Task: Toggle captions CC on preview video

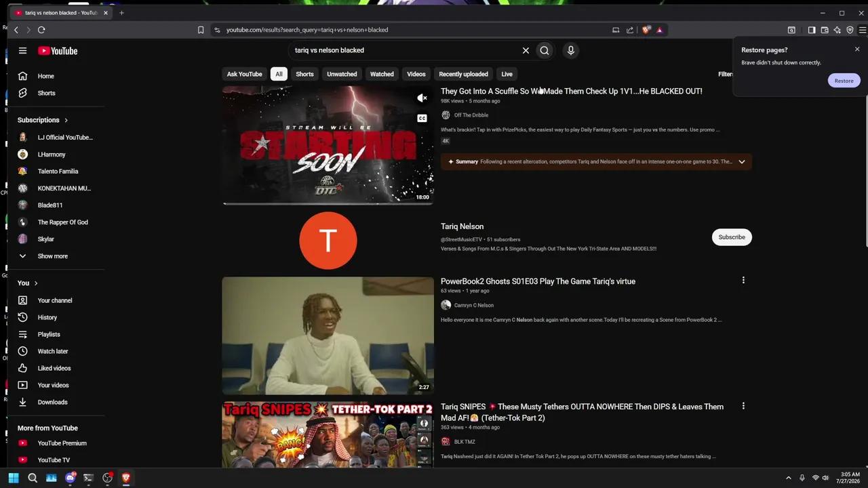Action: tap(422, 119)
